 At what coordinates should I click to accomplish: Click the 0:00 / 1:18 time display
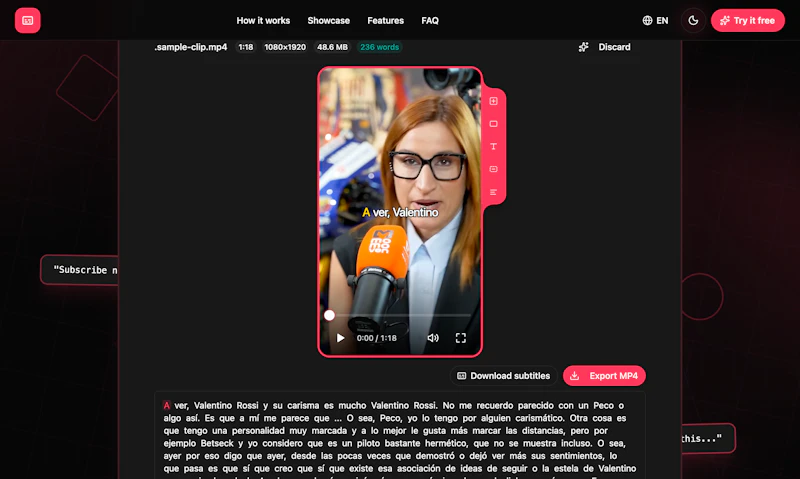(377, 338)
